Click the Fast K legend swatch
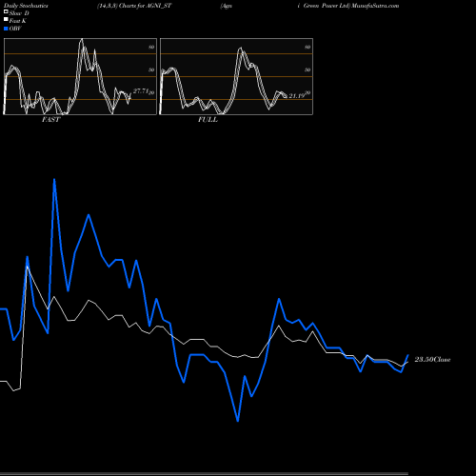476x476 pixels. [x=6, y=20]
